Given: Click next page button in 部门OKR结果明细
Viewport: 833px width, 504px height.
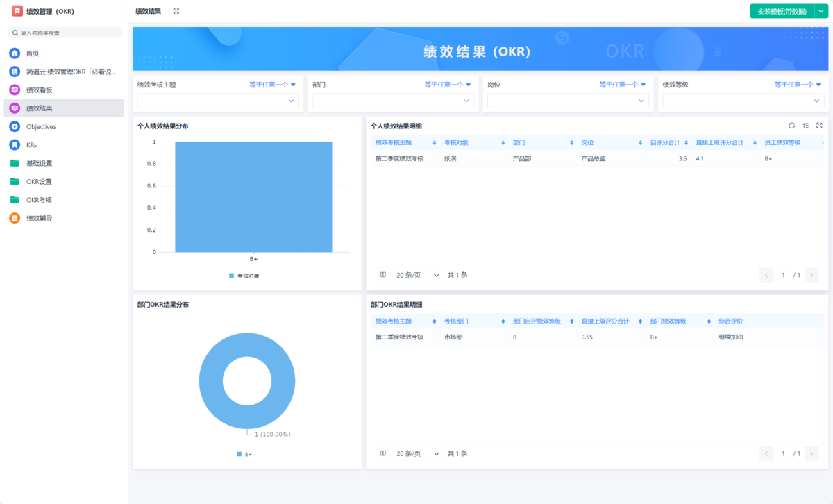Looking at the screenshot, I should pyautogui.click(x=811, y=453).
